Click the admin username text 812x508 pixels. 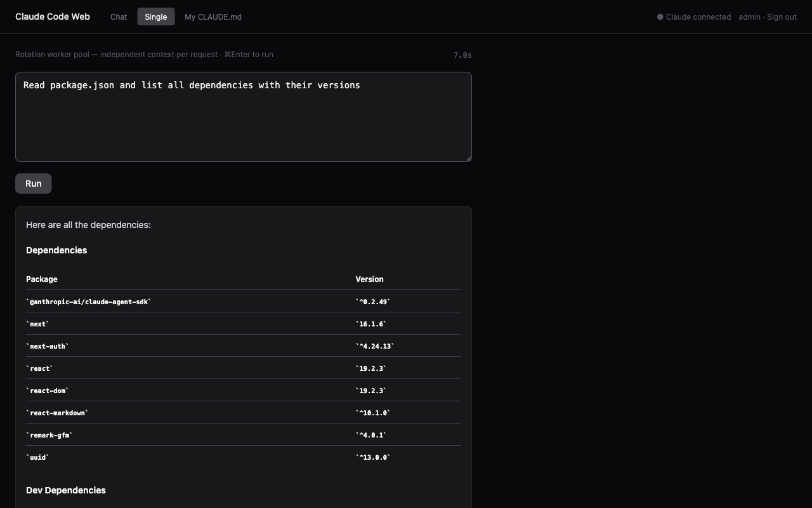[x=749, y=17]
